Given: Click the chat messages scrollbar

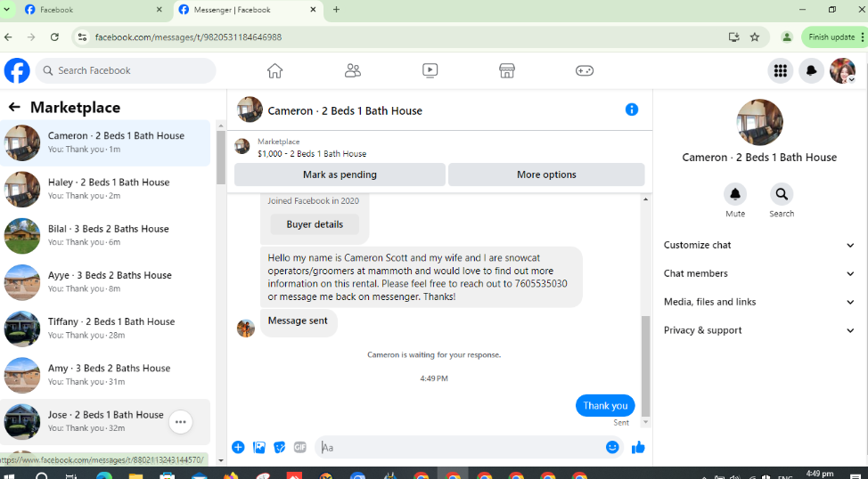Looking at the screenshot, I should coord(645,366).
